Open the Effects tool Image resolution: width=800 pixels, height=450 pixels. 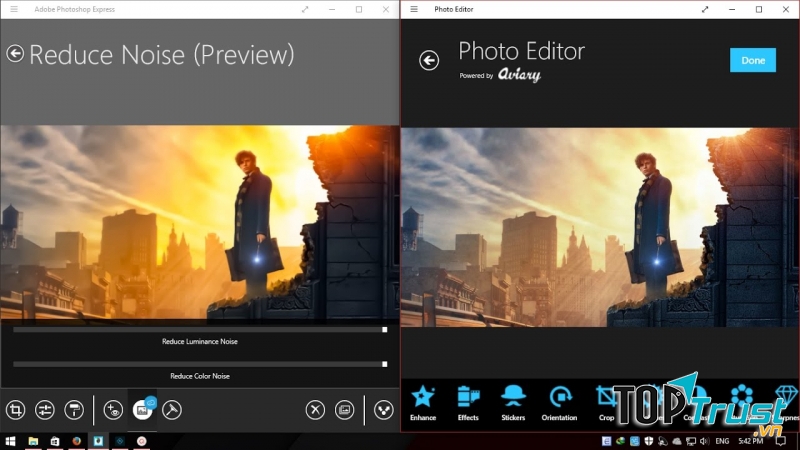tap(468, 403)
